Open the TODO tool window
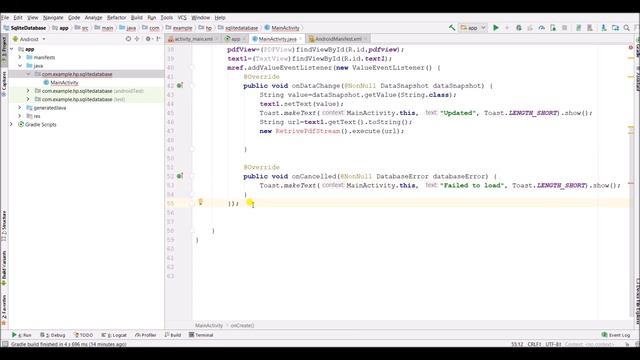 click(83, 335)
